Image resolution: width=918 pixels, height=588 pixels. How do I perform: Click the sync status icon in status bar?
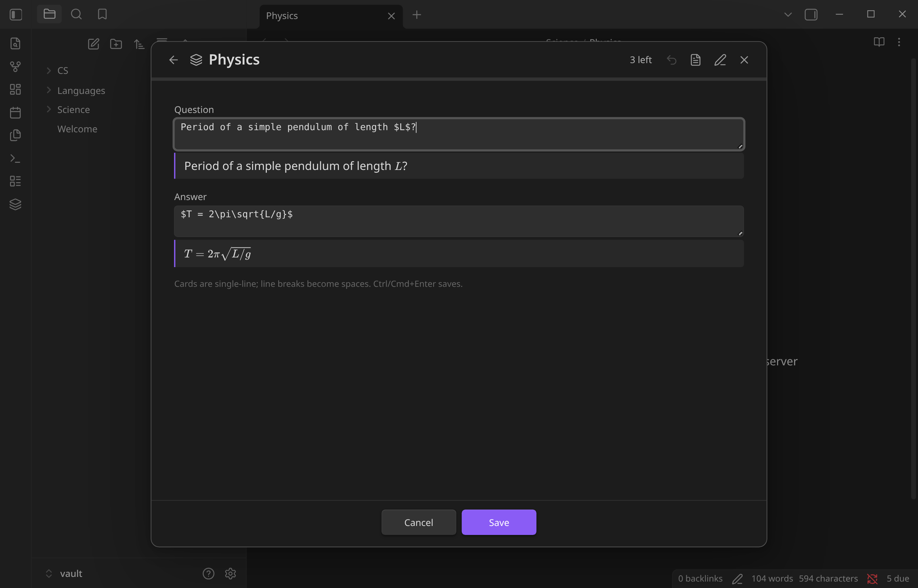point(872,579)
